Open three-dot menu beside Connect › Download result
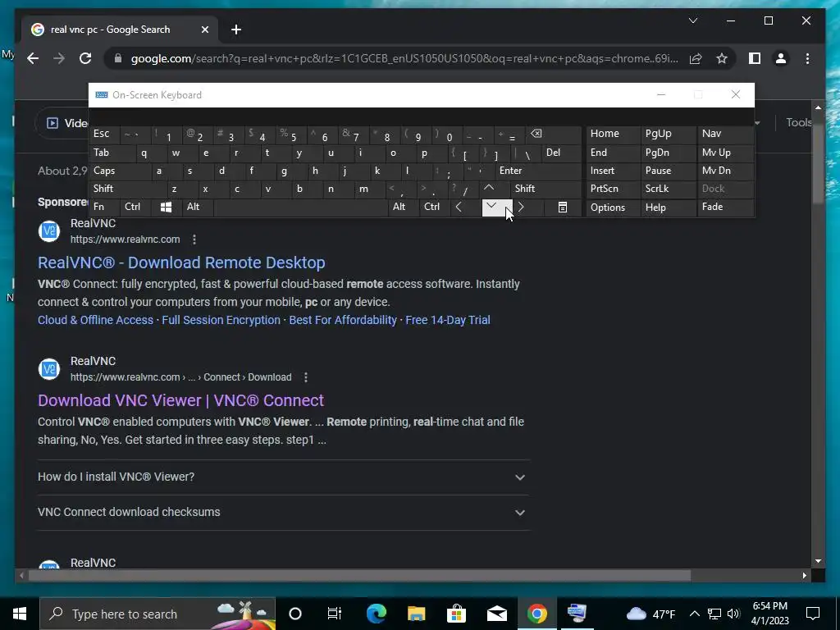Screen dimensions: 840x630 pyautogui.click(x=306, y=377)
